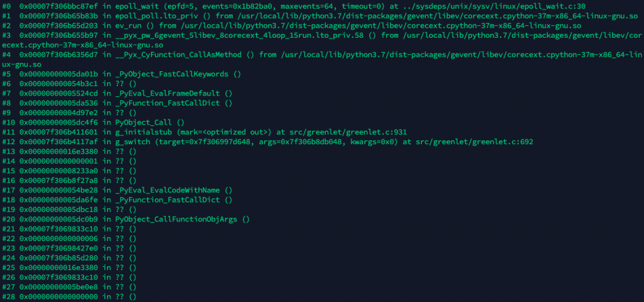Click the PyObject_Call function in frame #10
This screenshot has width=644, height=302.
click(144, 122)
